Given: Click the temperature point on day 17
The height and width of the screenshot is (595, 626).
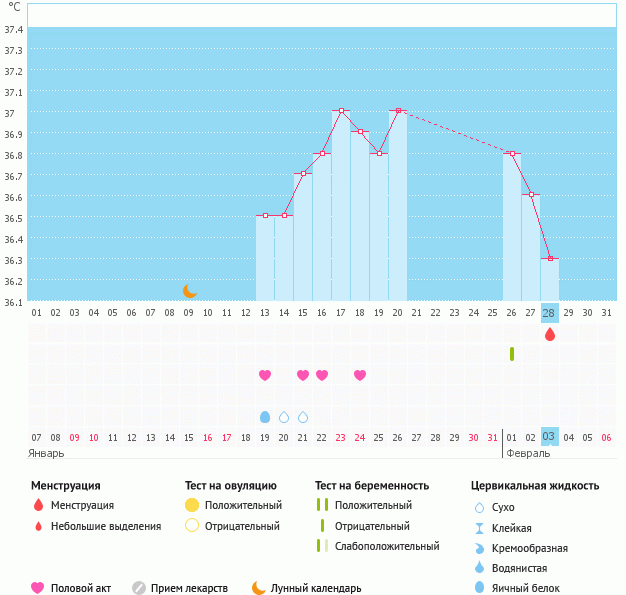Looking at the screenshot, I should point(341,111).
